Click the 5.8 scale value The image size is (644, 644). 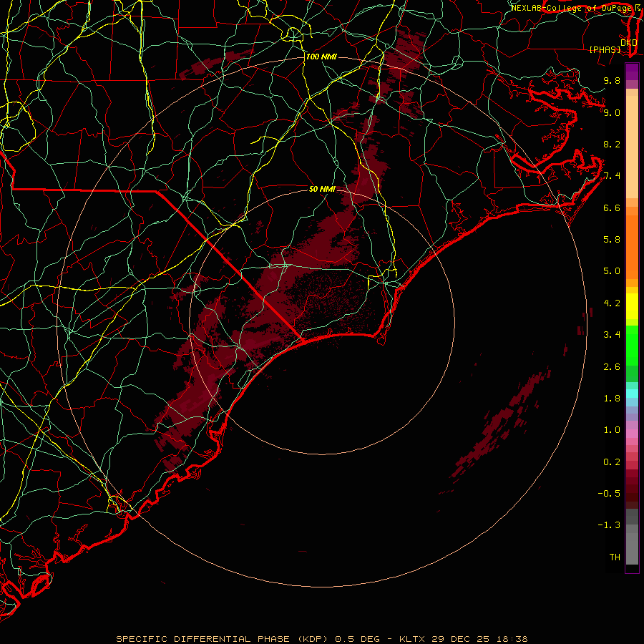612,240
